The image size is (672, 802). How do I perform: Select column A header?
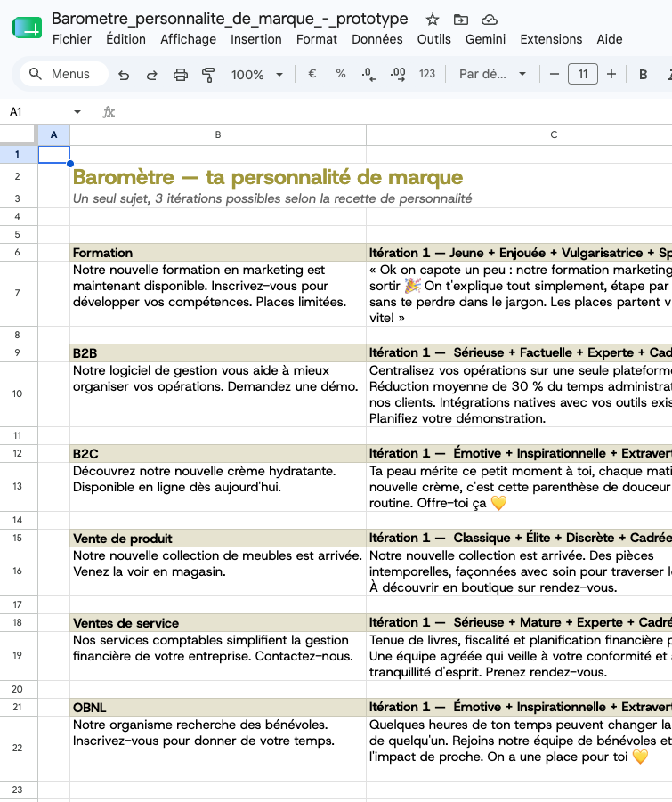click(x=53, y=135)
